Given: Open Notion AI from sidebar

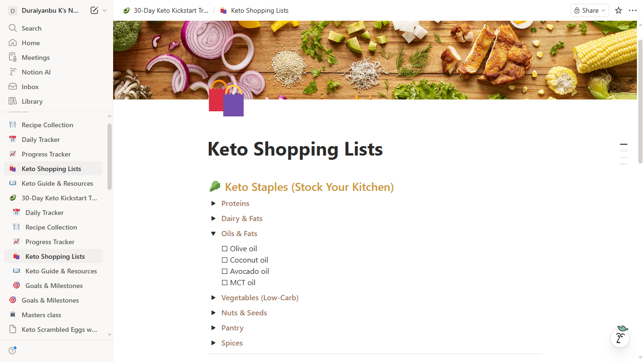Looking at the screenshot, I should point(36,72).
